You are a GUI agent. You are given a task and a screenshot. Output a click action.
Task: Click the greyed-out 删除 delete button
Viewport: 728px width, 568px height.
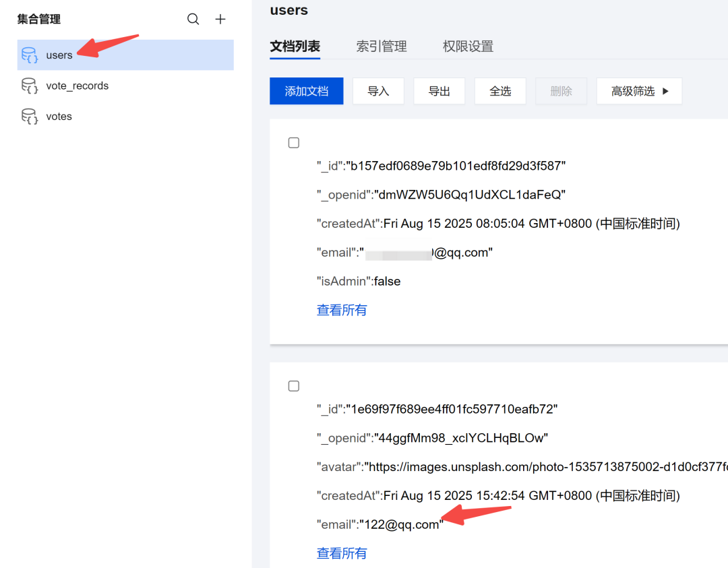click(561, 91)
